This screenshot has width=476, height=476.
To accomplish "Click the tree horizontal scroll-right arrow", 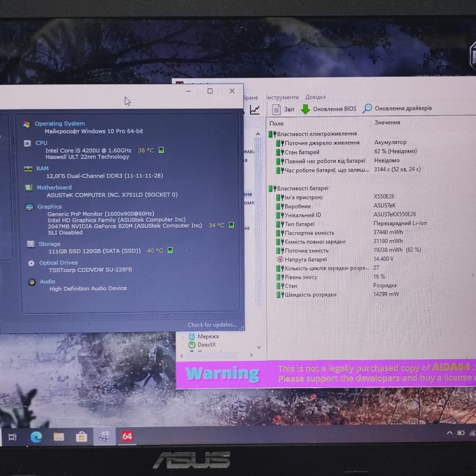I will 251,355.
